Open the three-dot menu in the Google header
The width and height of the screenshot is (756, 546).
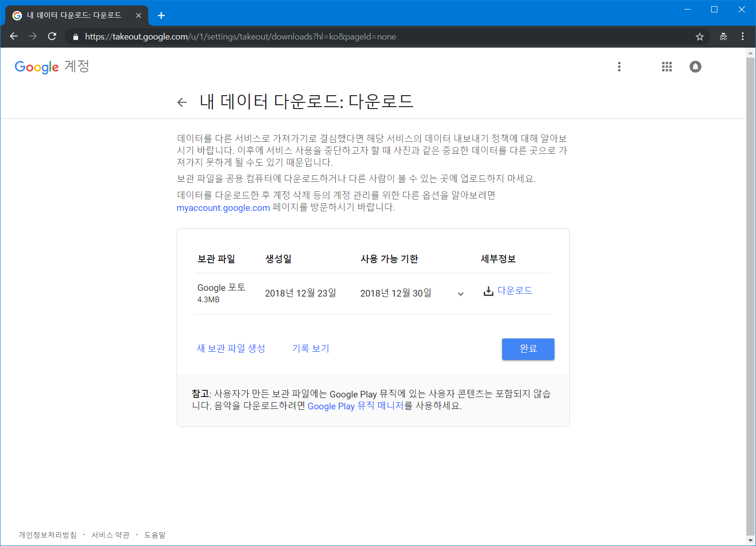click(619, 67)
